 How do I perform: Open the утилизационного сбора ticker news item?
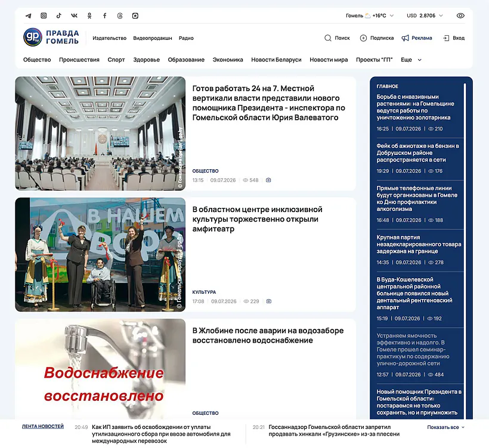(x=161, y=434)
